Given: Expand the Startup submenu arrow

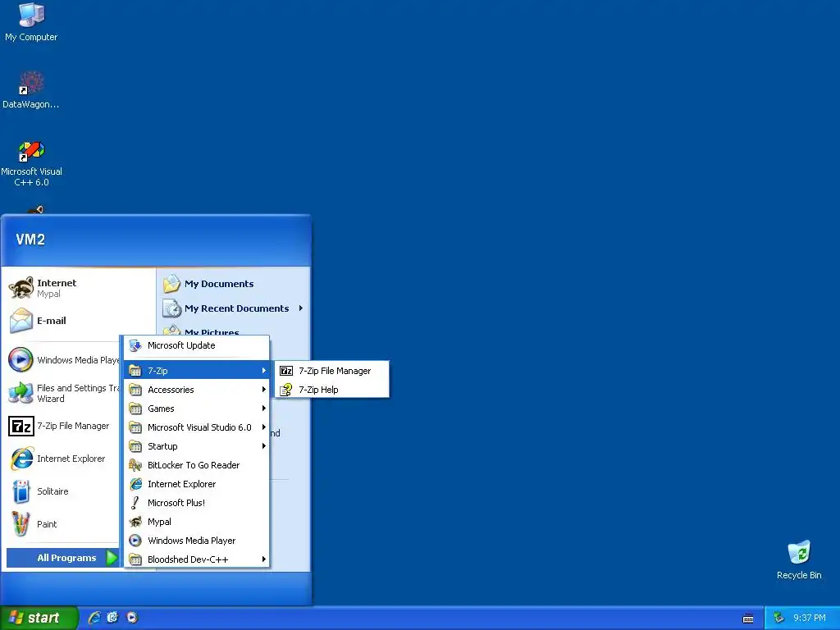Looking at the screenshot, I should [x=263, y=446].
